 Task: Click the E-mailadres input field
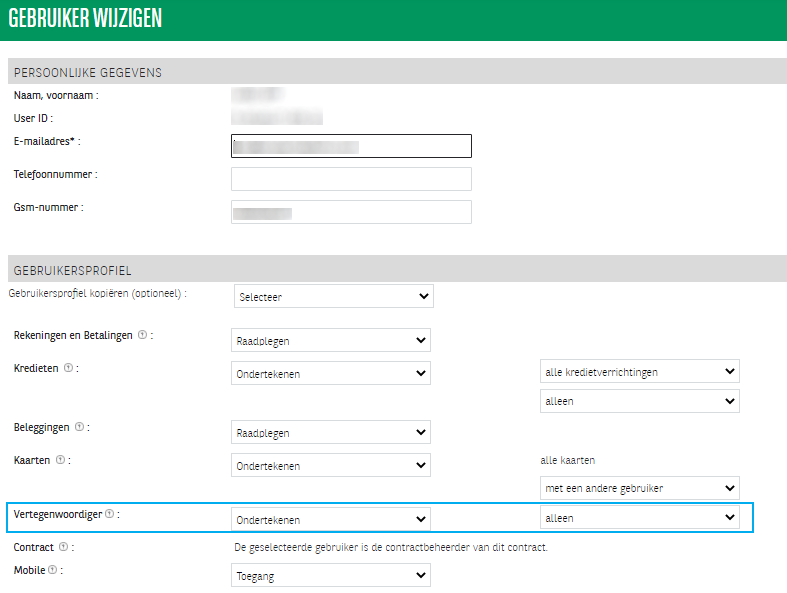pyautogui.click(x=351, y=146)
